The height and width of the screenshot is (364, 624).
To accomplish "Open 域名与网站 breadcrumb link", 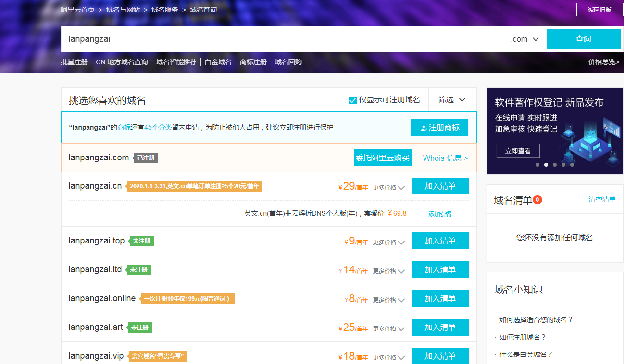I will coord(123,10).
